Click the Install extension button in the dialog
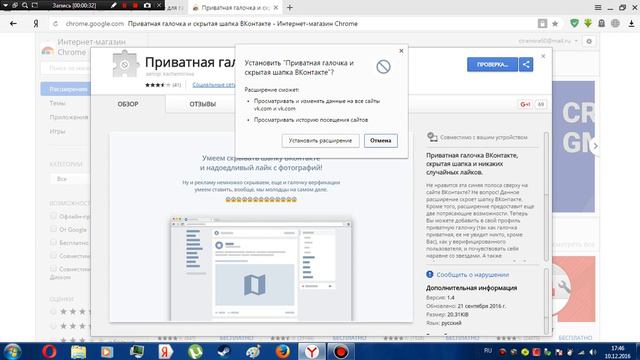Image resolution: width=640 pixels, height=360 pixels. [320, 140]
